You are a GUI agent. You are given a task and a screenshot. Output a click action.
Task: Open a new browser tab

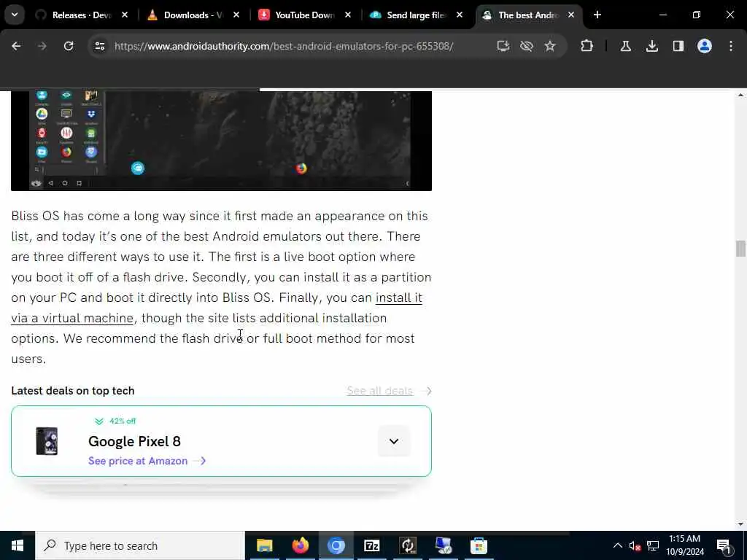tap(597, 15)
